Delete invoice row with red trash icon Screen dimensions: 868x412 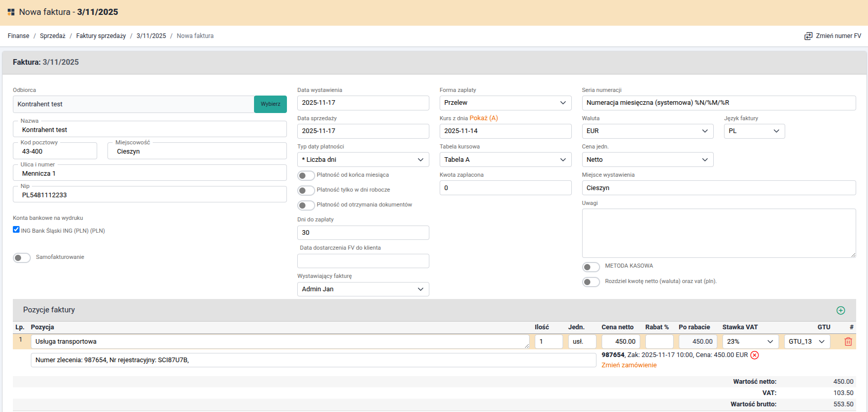coord(848,342)
